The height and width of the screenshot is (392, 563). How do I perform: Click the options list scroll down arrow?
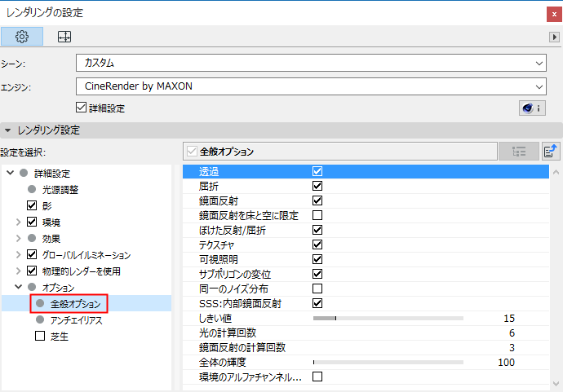[x=556, y=384]
